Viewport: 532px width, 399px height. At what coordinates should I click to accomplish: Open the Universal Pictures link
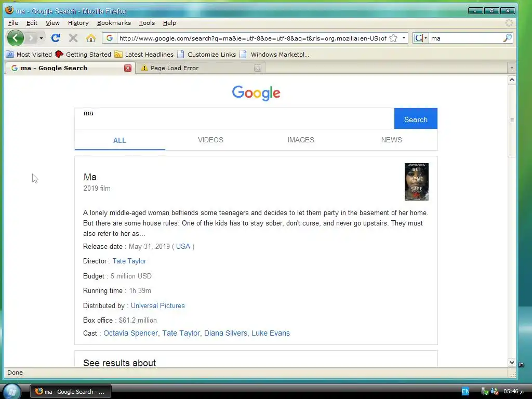158,305
